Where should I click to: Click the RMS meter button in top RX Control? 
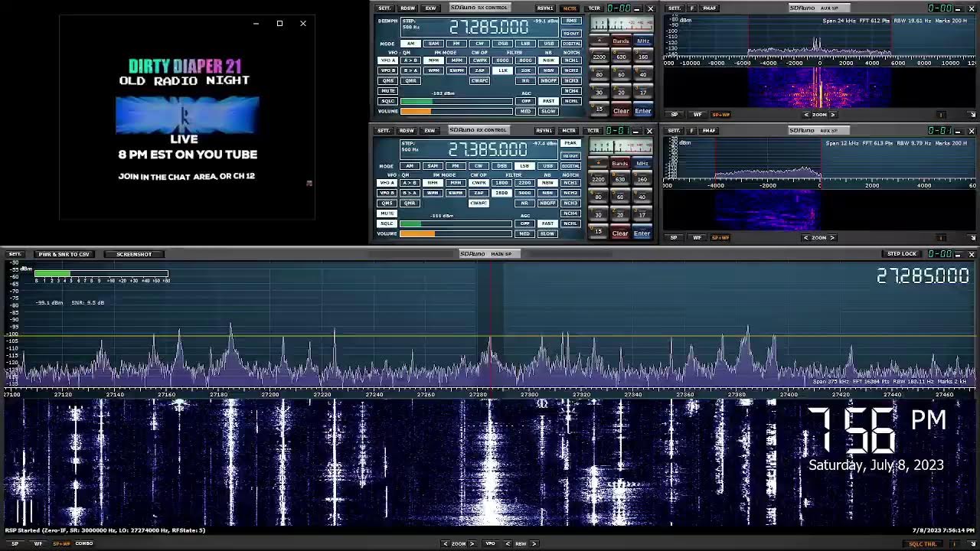571,21
